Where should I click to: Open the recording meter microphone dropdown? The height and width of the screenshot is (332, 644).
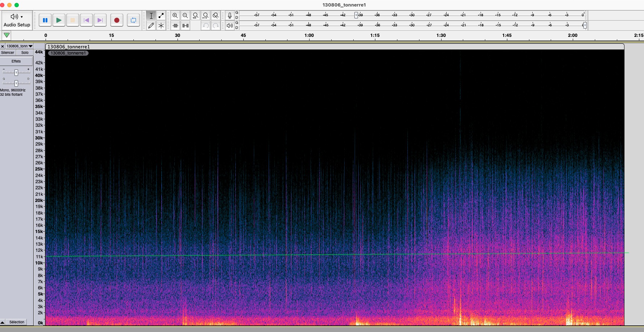coord(229,15)
